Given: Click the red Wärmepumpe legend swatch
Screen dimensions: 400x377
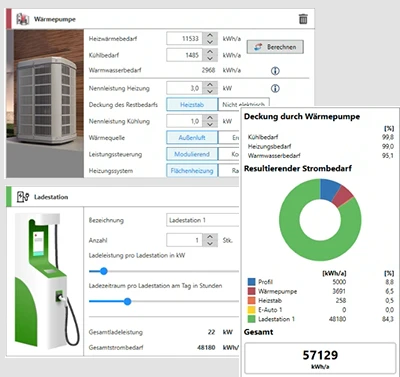Looking at the screenshot, I should (252, 291).
